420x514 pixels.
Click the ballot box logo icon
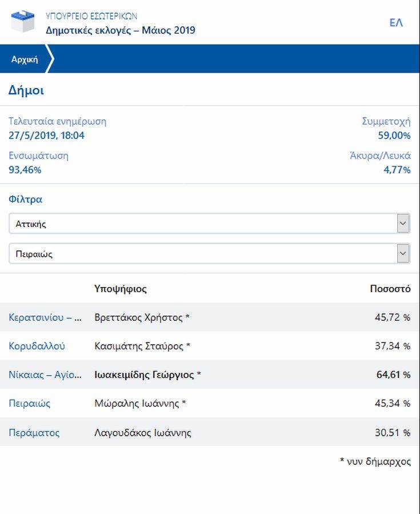click(x=23, y=23)
